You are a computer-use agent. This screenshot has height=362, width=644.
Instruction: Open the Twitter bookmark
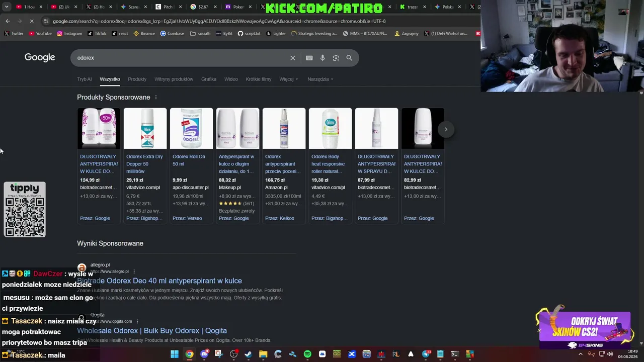pos(14,34)
